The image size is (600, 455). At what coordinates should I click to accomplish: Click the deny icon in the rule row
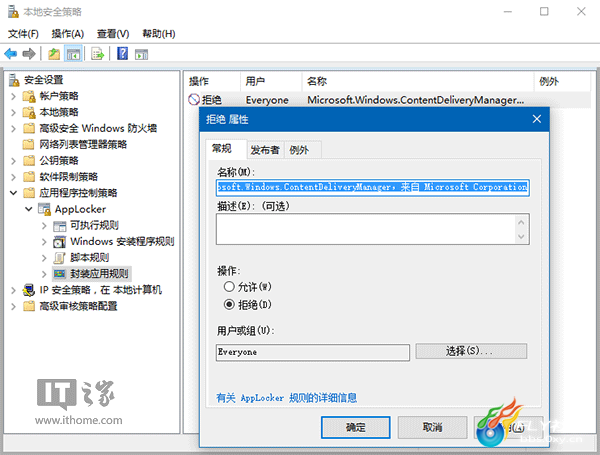pyautogui.click(x=194, y=99)
